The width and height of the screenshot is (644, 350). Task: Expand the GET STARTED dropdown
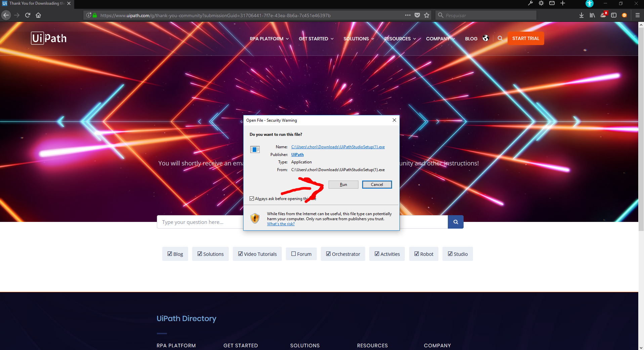tap(316, 39)
